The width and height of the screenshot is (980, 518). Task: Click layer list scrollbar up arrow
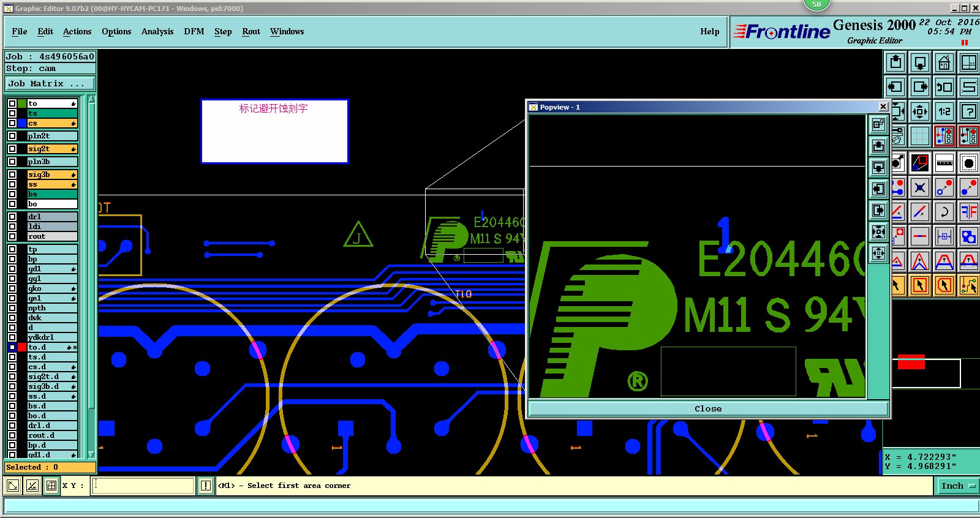pyautogui.click(x=92, y=99)
